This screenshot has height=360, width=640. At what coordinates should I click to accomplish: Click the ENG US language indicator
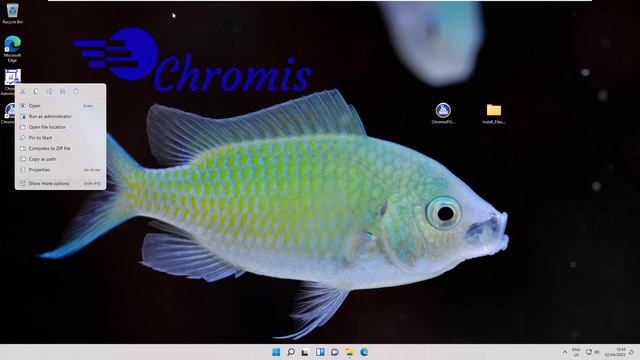576,352
